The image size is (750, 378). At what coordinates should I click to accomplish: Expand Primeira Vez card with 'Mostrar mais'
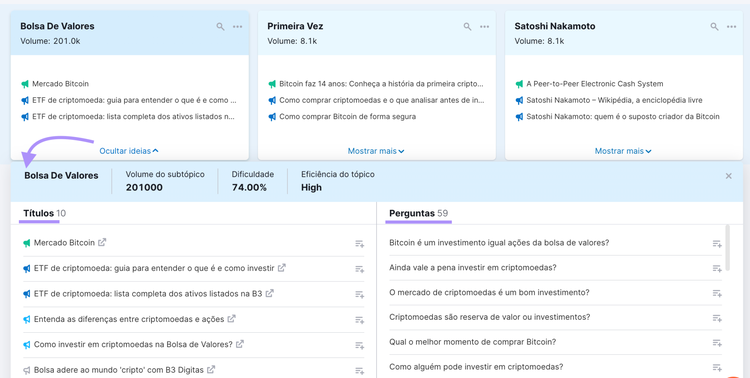coord(376,151)
